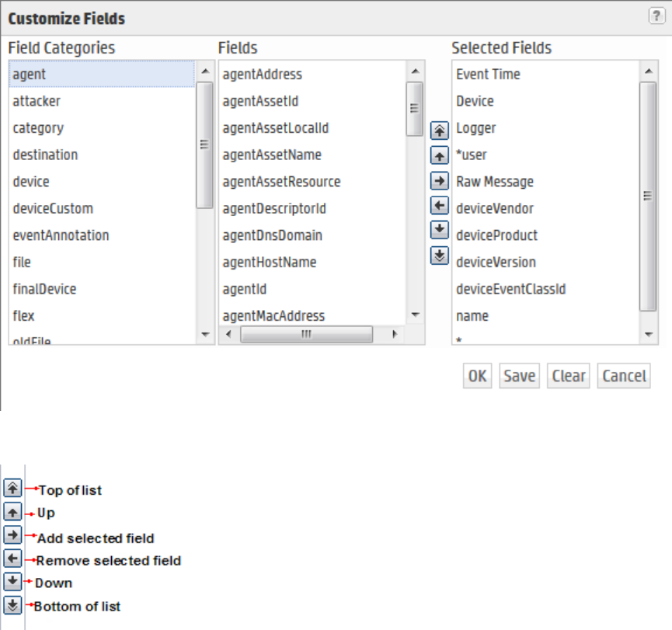Select Raw Message in Selected Fields
This screenshot has width=672, height=630.
point(495,182)
